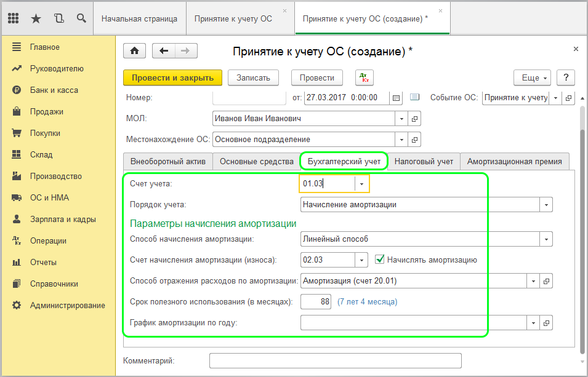Show the Дт/Кт postings icon
The width and height of the screenshot is (588, 377).
pyautogui.click(x=364, y=77)
